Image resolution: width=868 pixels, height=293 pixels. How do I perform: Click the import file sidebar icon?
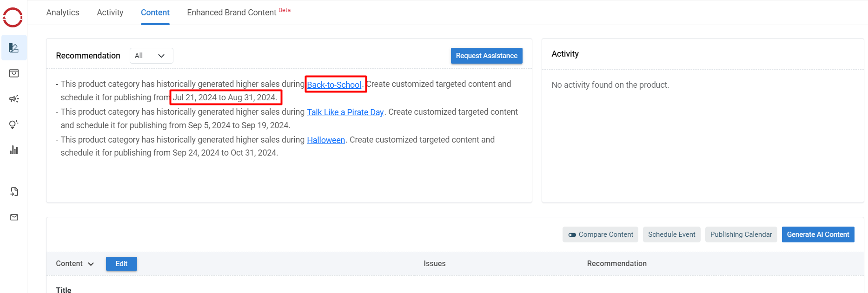(x=14, y=192)
